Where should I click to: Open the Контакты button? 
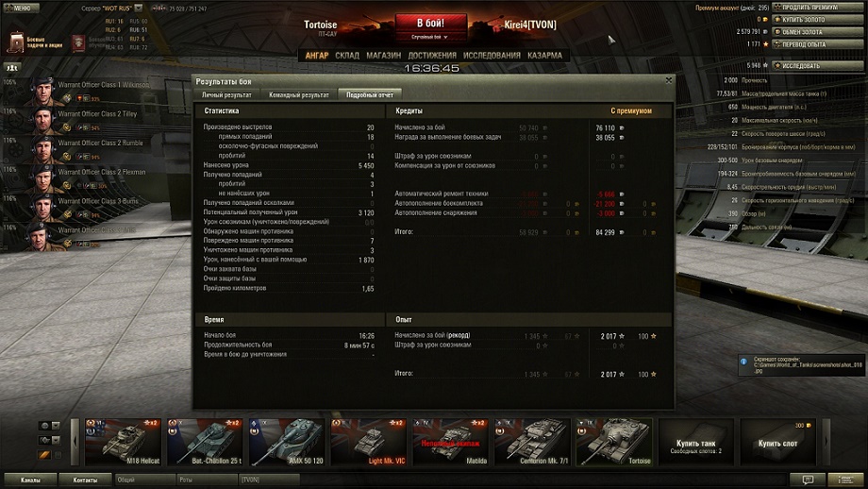[x=85, y=480]
